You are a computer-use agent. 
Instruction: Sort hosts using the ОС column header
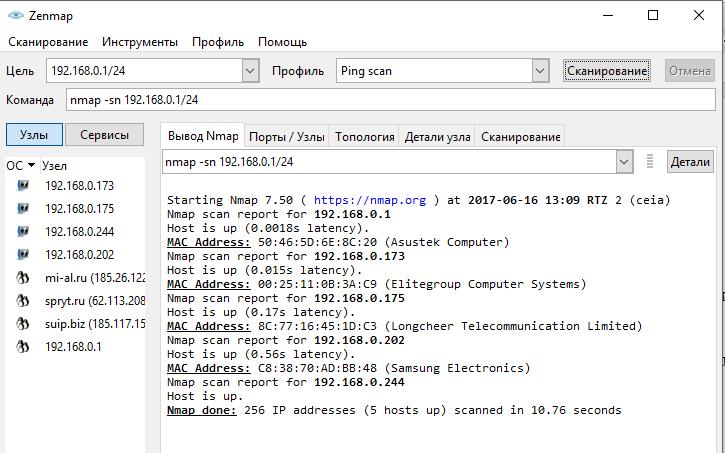point(20,165)
